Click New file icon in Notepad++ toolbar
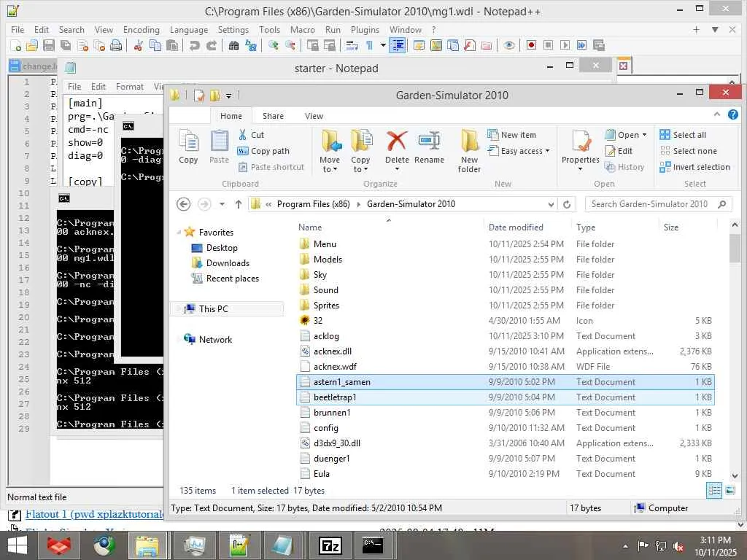Screen dimensions: 747x560 (16, 45)
